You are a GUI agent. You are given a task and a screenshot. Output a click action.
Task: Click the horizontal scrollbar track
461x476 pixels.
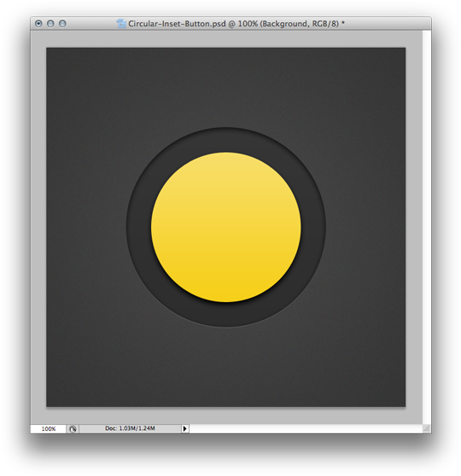pos(306,428)
